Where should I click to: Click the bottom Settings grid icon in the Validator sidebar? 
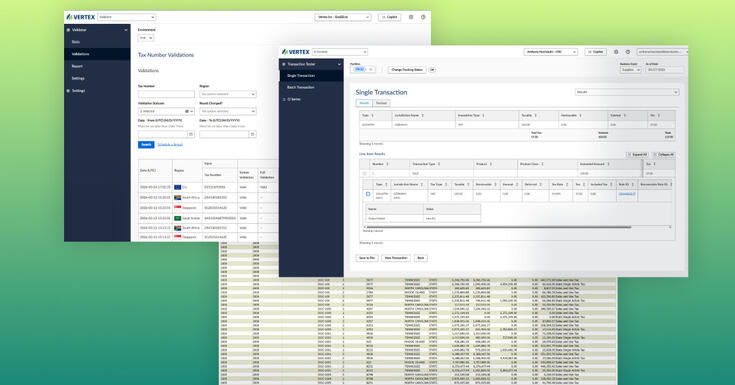[68, 91]
